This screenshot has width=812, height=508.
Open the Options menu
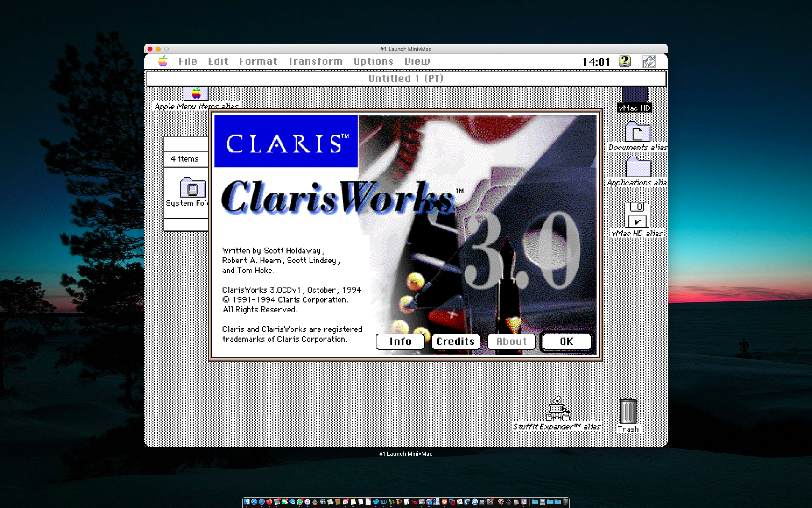click(373, 61)
